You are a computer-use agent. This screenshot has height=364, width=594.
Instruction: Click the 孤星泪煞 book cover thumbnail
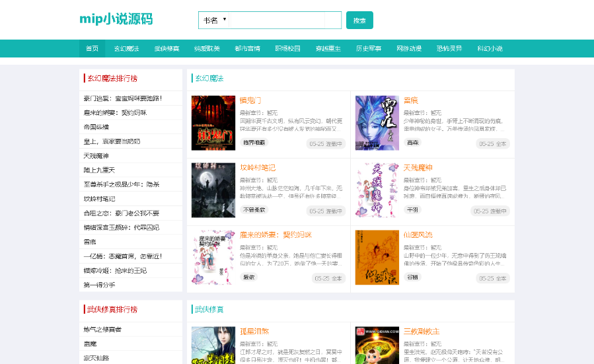pos(213,345)
